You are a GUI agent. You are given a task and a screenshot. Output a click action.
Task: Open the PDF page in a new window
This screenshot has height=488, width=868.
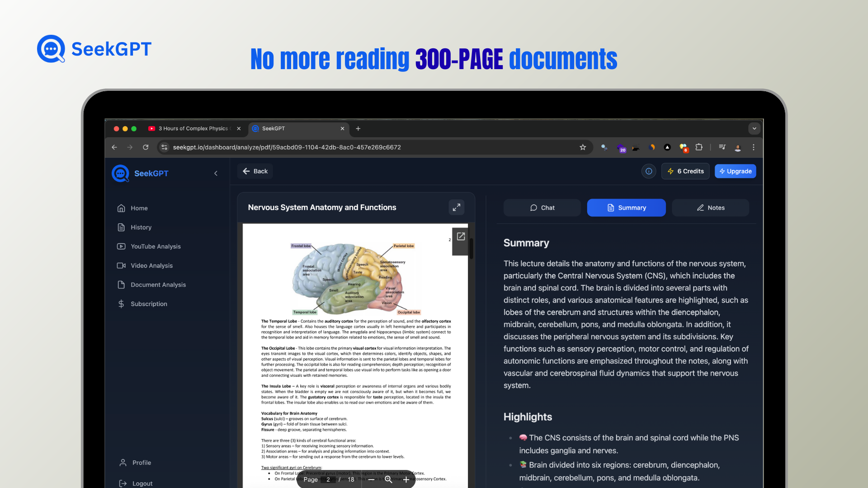(x=461, y=236)
